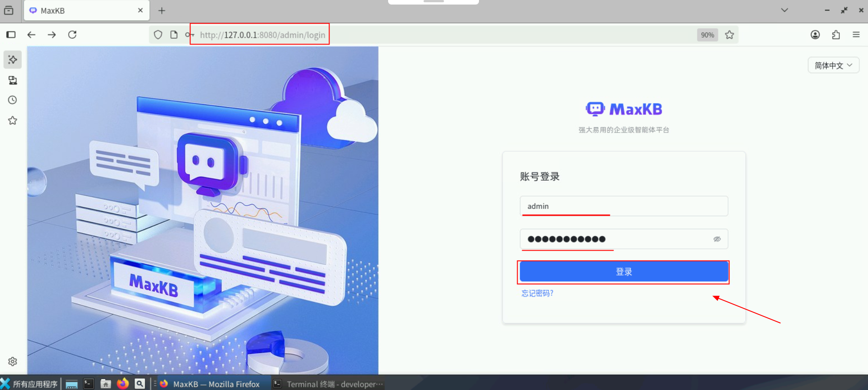Open the application finder magnifier icon

click(140, 384)
